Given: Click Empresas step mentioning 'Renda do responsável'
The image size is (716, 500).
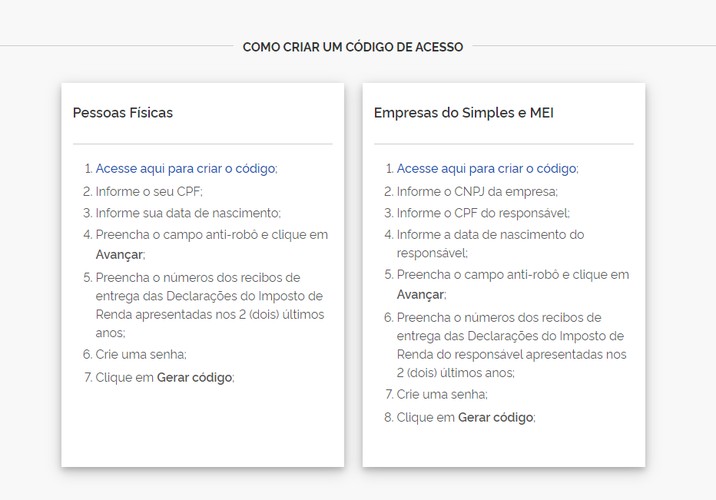Looking at the screenshot, I should pyautogui.click(x=512, y=345).
